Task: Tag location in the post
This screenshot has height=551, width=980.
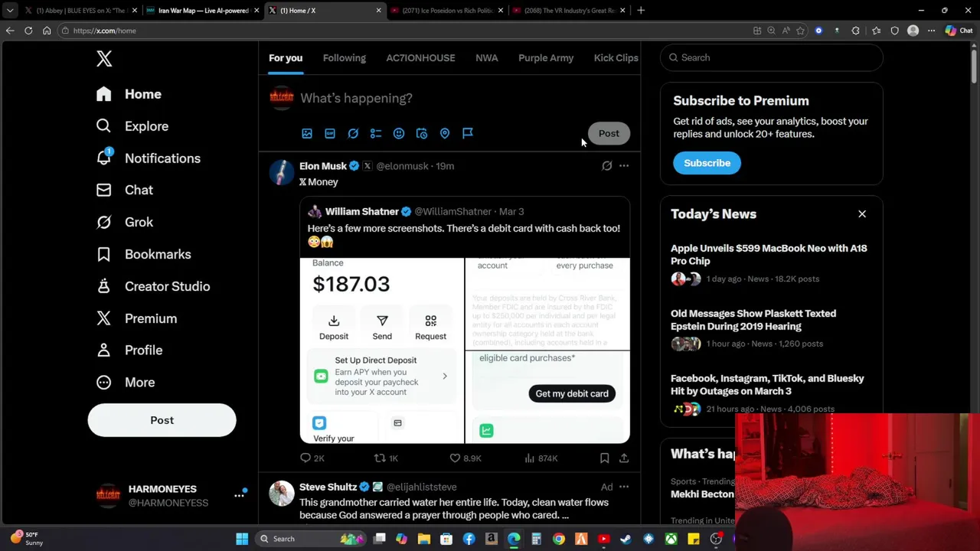Action: (445, 133)
